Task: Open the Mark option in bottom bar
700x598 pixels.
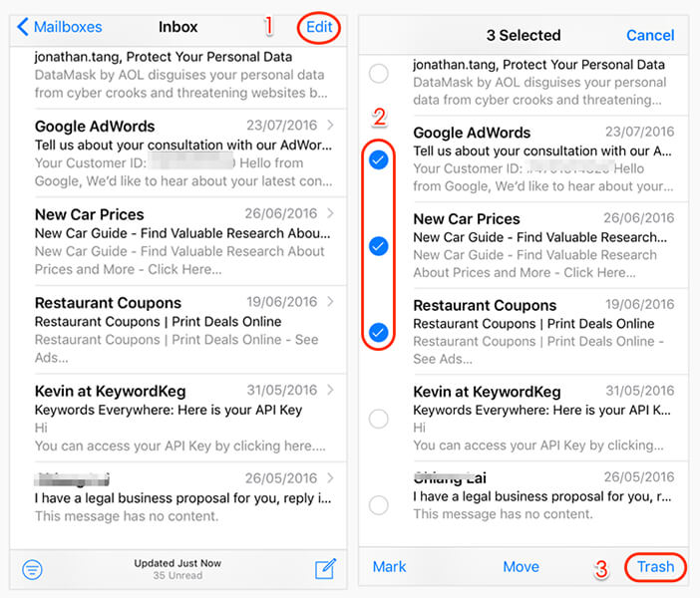Action: [x=389, y=567]
